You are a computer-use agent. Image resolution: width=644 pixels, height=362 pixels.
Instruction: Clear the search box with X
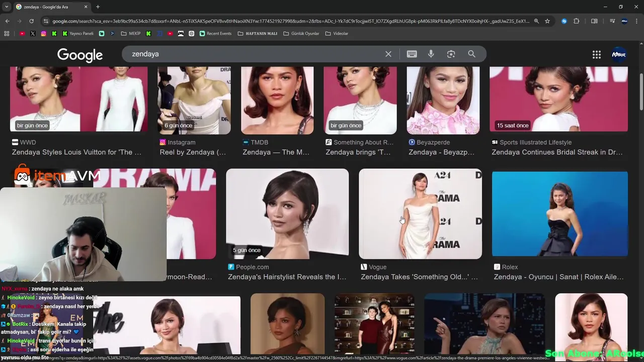coord(388,54)
